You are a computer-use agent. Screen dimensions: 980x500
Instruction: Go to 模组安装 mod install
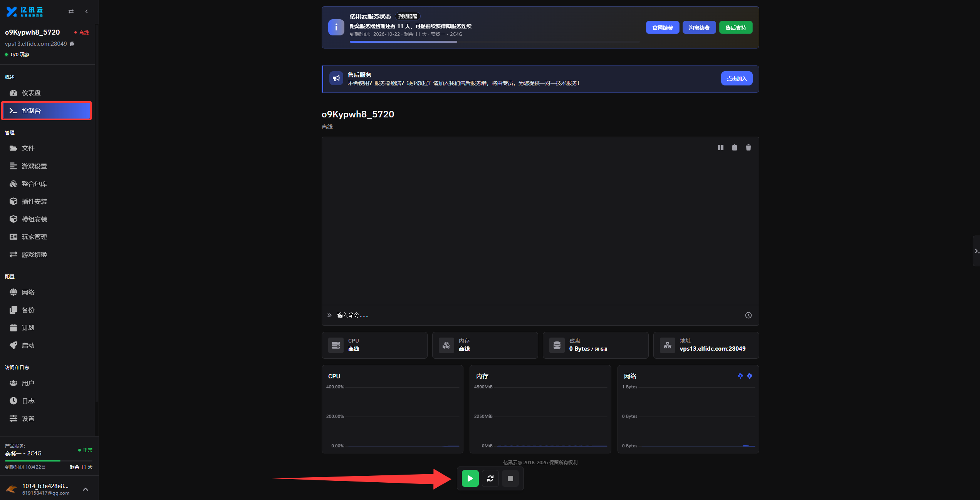coord(47,219)
